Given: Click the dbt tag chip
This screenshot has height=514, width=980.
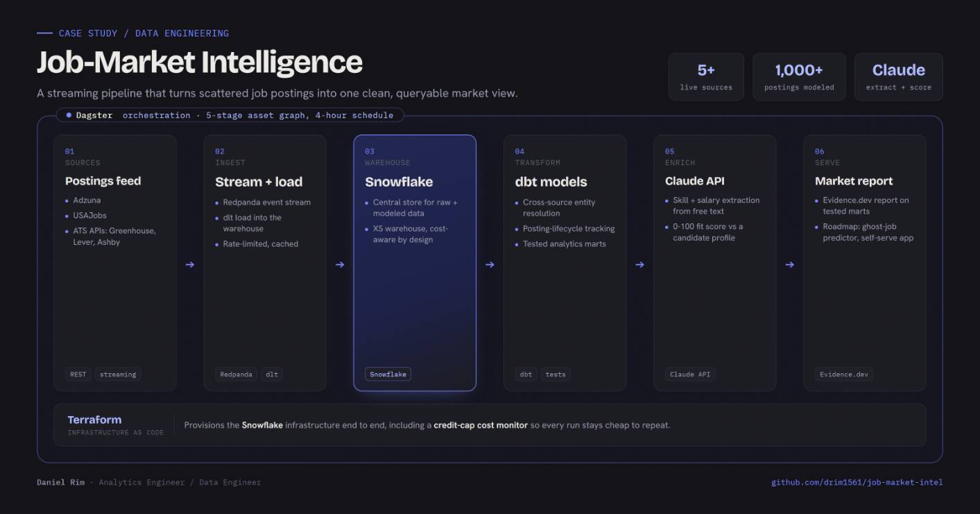Looking at the screenshot, I should click(526, 374).
